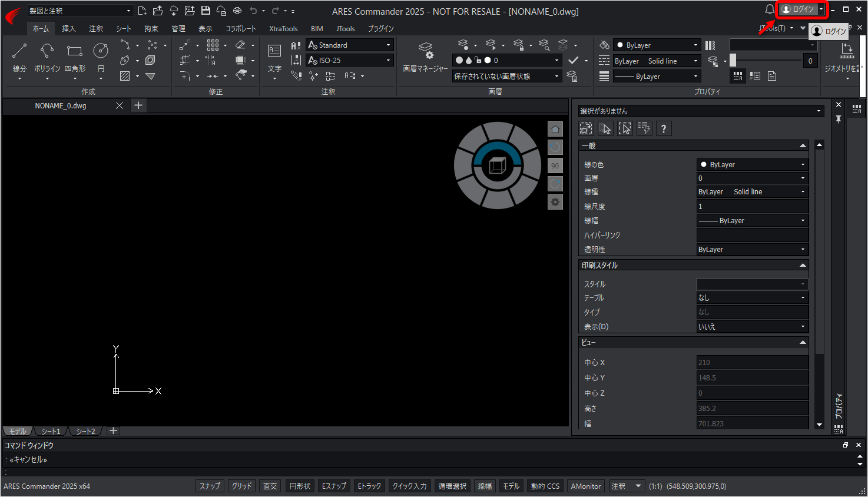The image size is (868, 497).
Task: Collapse the ビュー section
Action: [x=803, y=342]
